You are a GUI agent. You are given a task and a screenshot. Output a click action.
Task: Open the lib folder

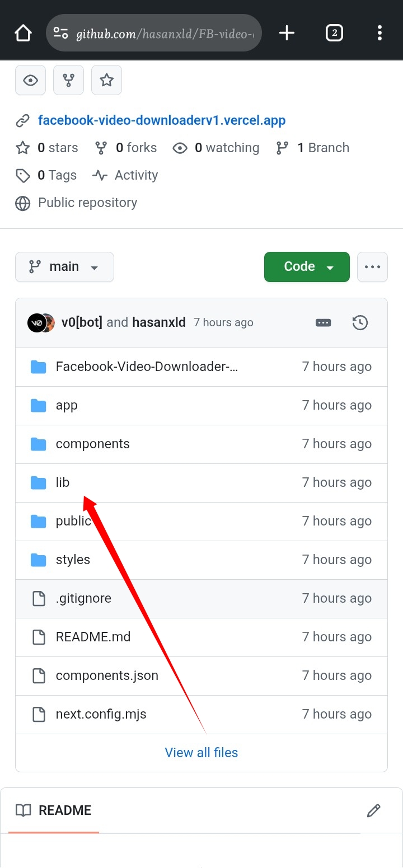pos(63,482)
